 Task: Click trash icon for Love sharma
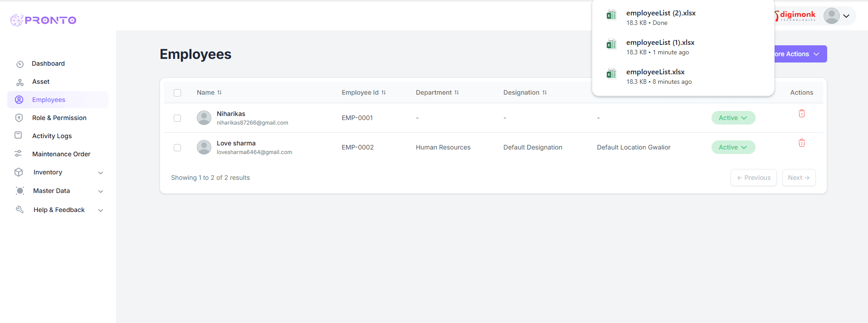(801, 143)
